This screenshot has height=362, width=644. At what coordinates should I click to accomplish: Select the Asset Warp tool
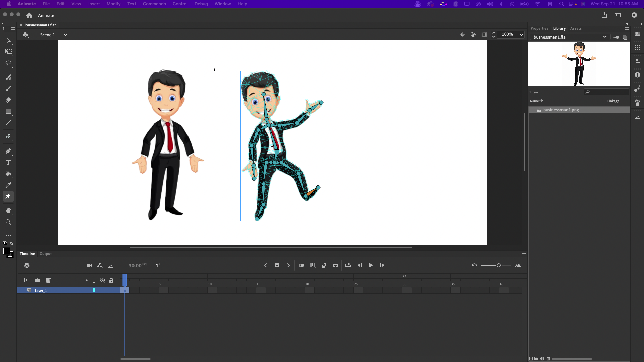coord(8,196)
